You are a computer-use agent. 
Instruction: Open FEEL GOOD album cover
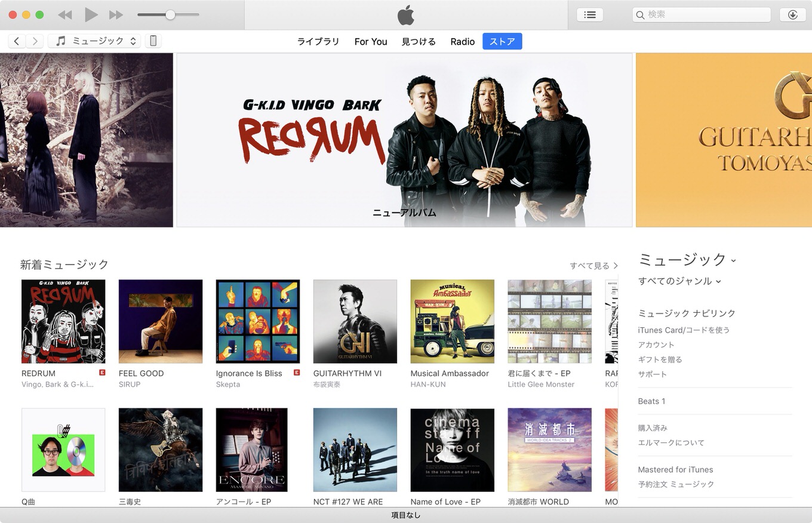pos(161,321)
